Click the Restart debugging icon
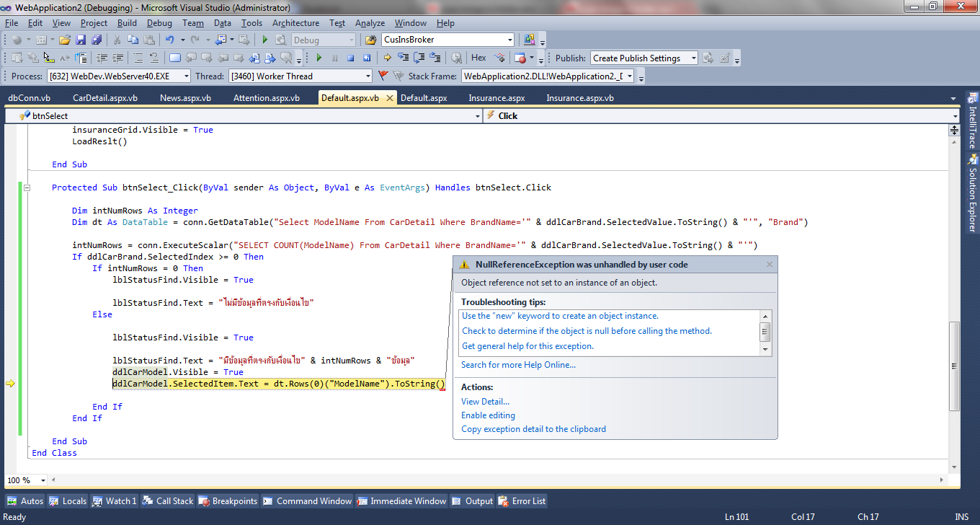 (x=367, y=58)
